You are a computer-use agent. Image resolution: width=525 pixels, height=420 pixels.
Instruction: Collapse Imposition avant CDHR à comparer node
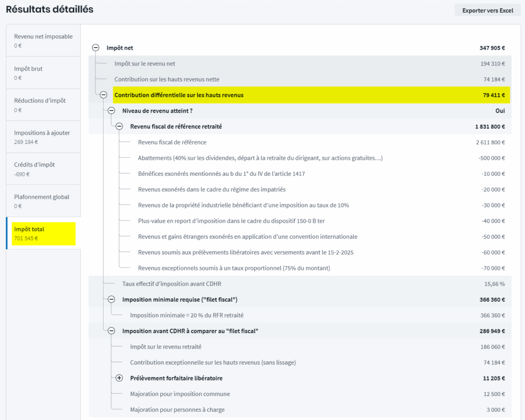[111, 331]
